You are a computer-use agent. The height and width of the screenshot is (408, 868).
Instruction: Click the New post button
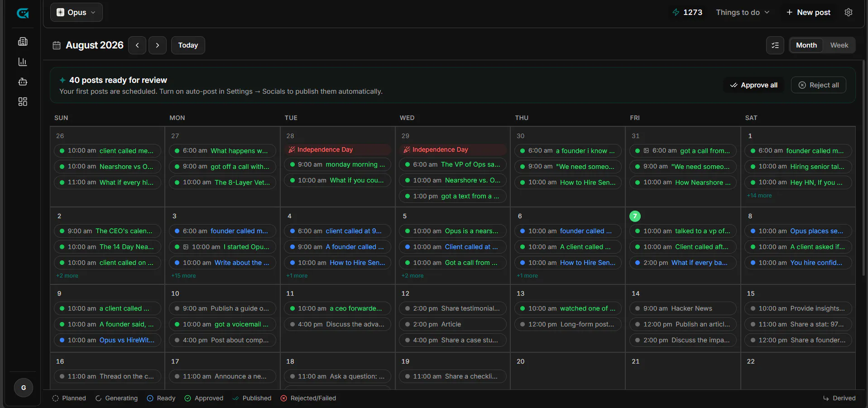click(x=808, y=12)
